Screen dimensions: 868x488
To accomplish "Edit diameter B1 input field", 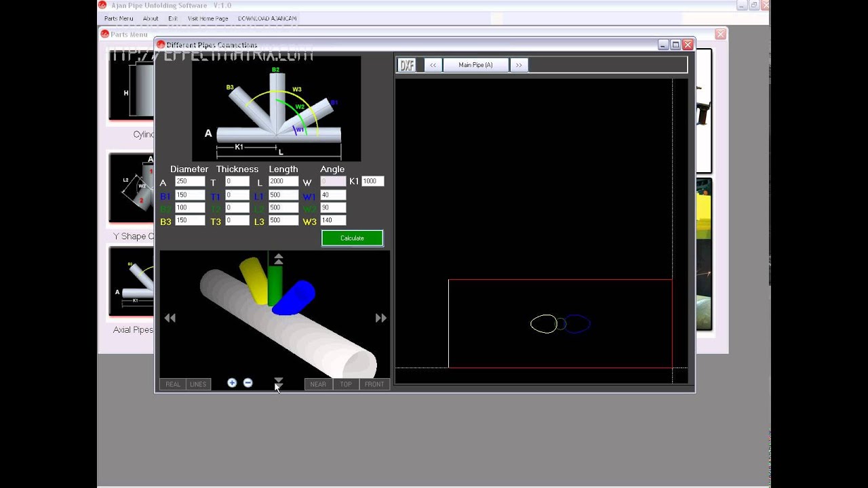I will [190, 195].
